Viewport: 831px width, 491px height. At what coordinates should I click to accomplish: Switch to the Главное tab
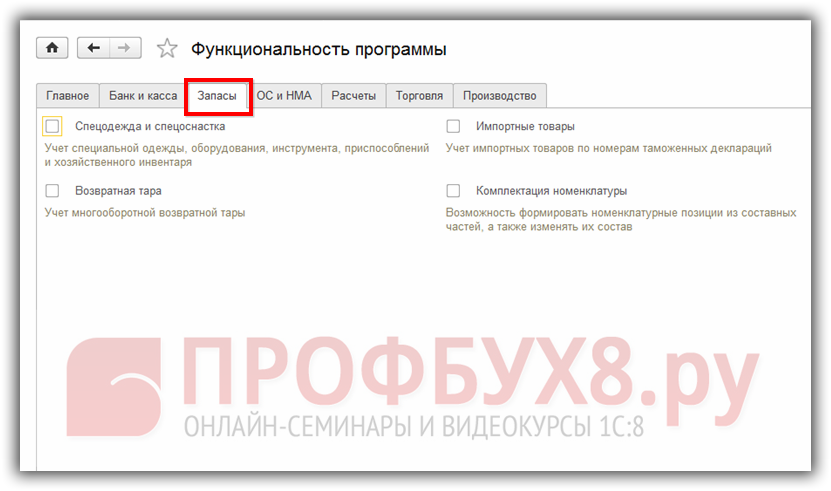tap(67, 96)
